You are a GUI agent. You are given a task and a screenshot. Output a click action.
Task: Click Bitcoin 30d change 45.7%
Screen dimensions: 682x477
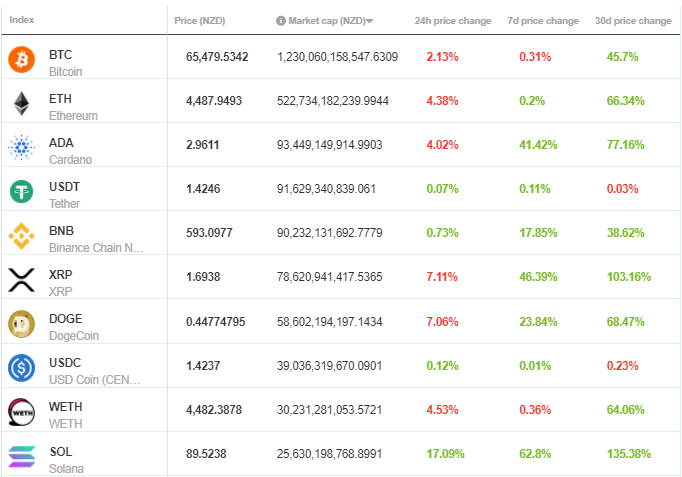[x=622, y=57]
